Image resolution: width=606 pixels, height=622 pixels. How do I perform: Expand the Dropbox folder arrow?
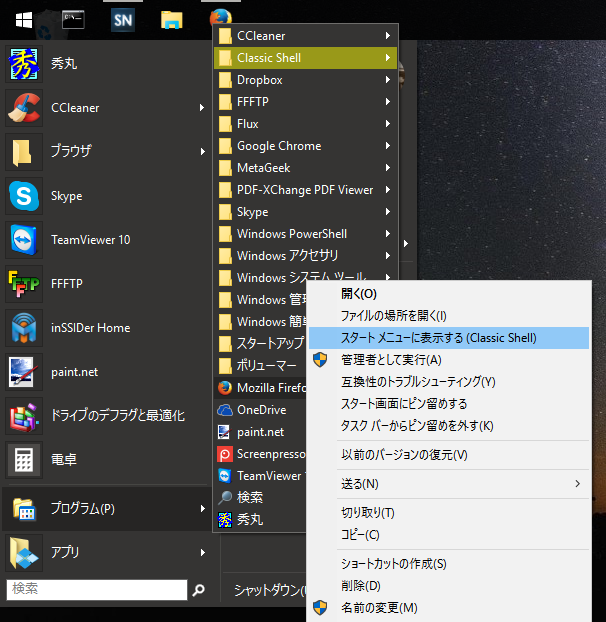[x=387, y=80]
